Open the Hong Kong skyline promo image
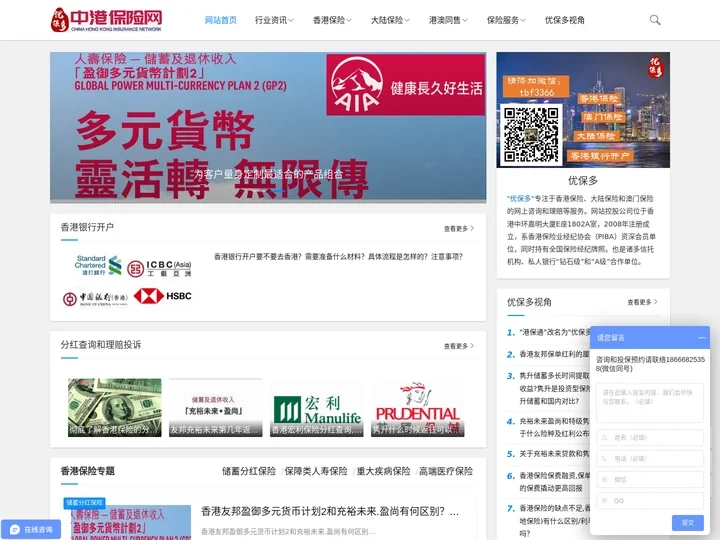Image resolution: width=720 pixels, height=540 pixels. (x=583, y=110)
